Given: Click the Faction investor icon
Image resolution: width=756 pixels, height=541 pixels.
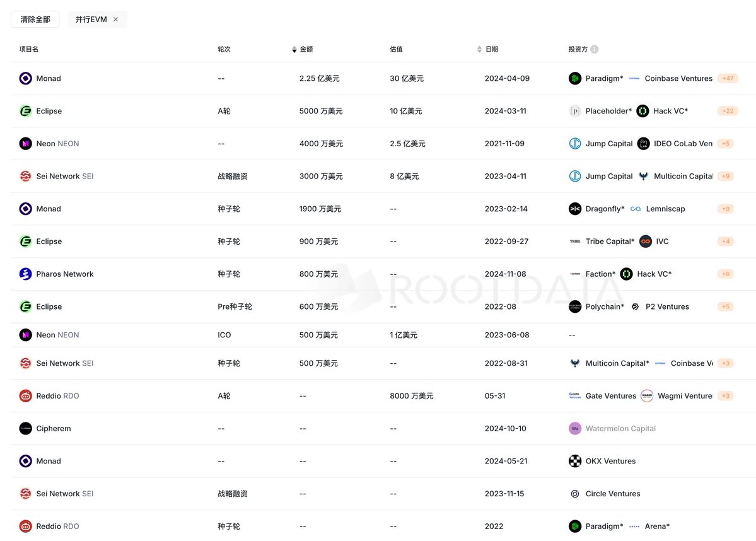Looking at the screenshot, I should 574,274.
